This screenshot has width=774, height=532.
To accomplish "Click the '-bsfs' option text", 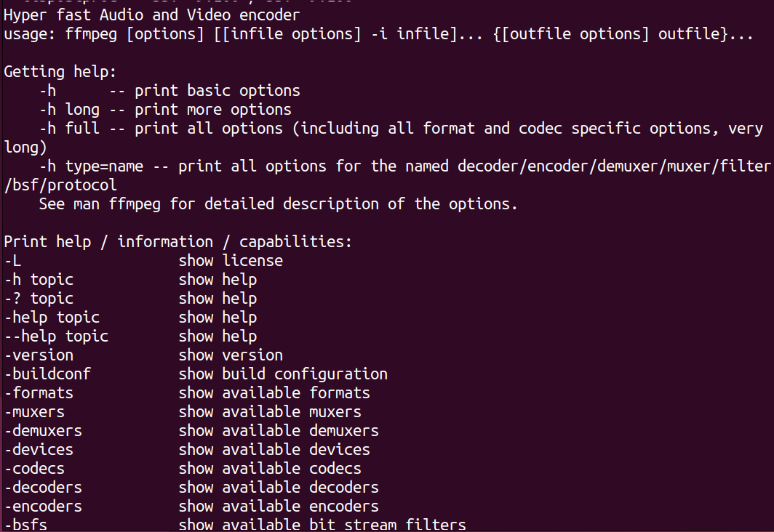I will (x=25, y=525).
